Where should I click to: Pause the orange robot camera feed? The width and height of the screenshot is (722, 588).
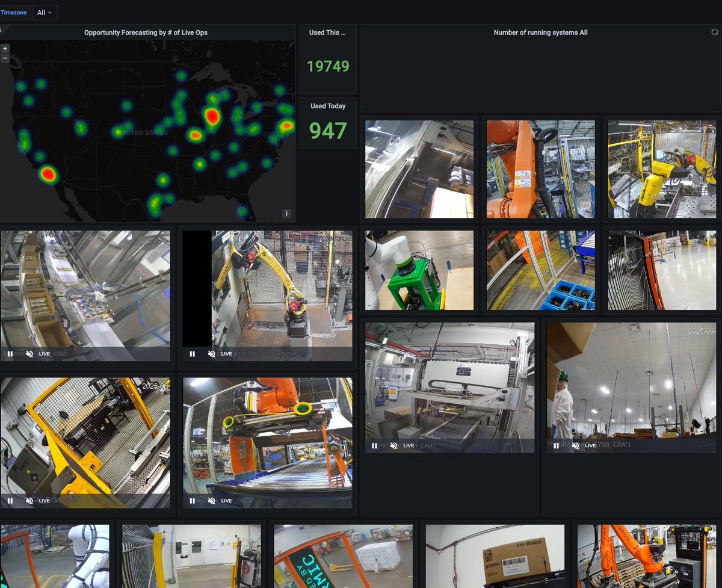(x=192, y=500)
